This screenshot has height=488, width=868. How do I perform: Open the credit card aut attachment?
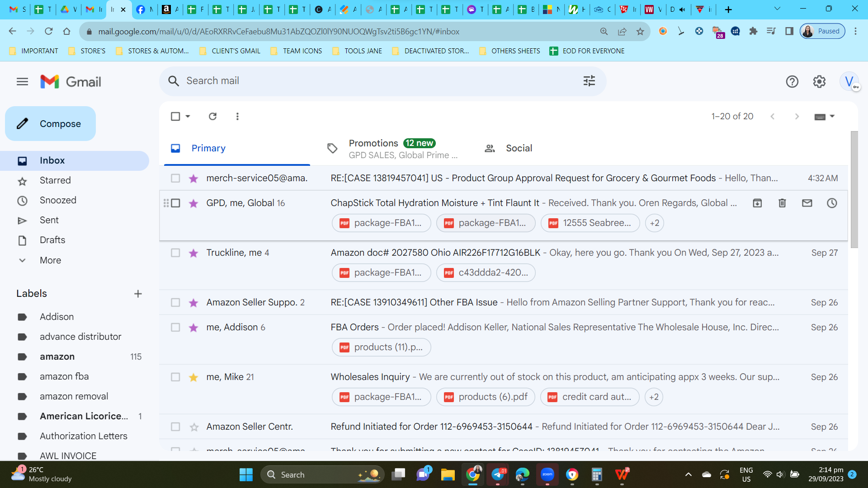point(590,397)
